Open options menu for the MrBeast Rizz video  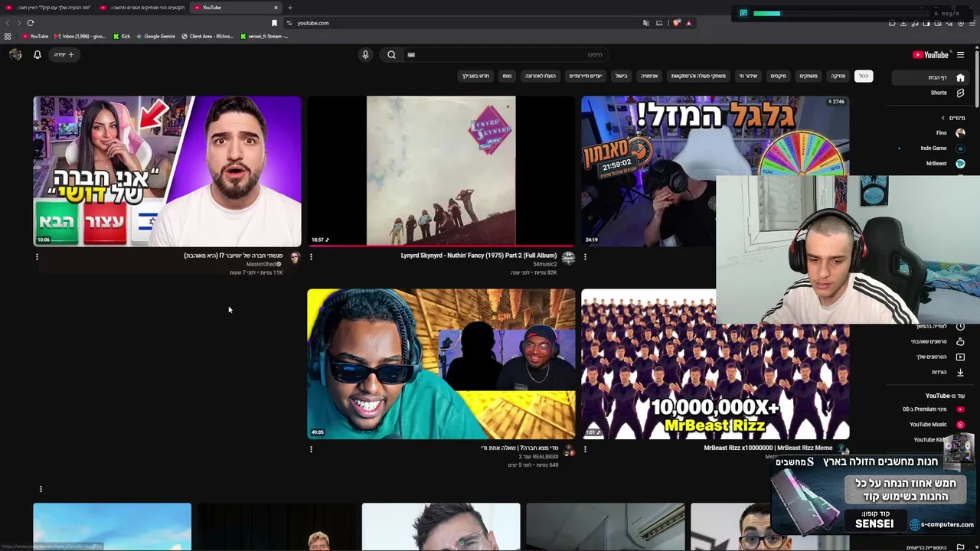point(585,449)
